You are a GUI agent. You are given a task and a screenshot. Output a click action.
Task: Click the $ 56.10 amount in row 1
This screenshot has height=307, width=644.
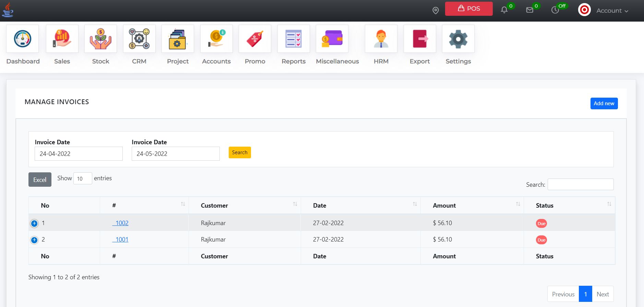pyautogui.click(x=442, y=223)
